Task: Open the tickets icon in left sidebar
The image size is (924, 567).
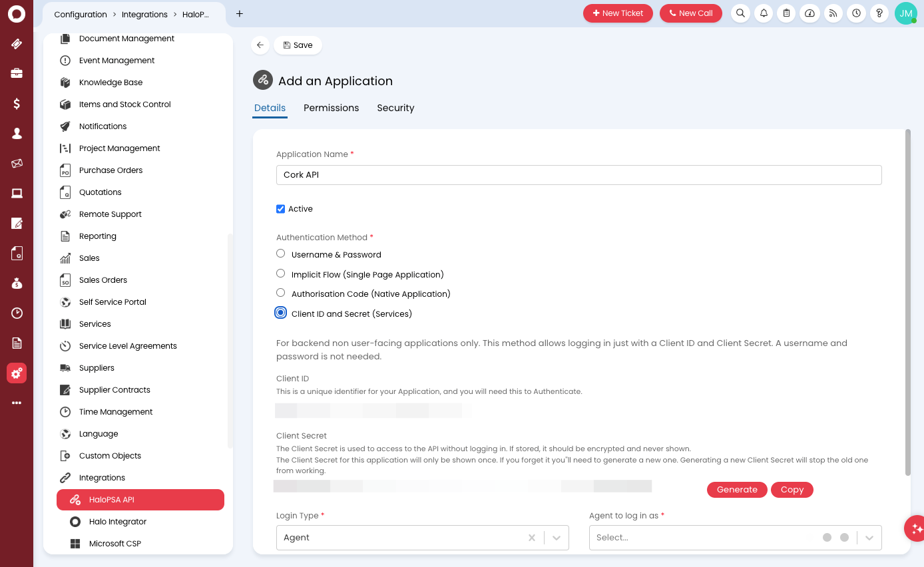Action: [17, 44]
